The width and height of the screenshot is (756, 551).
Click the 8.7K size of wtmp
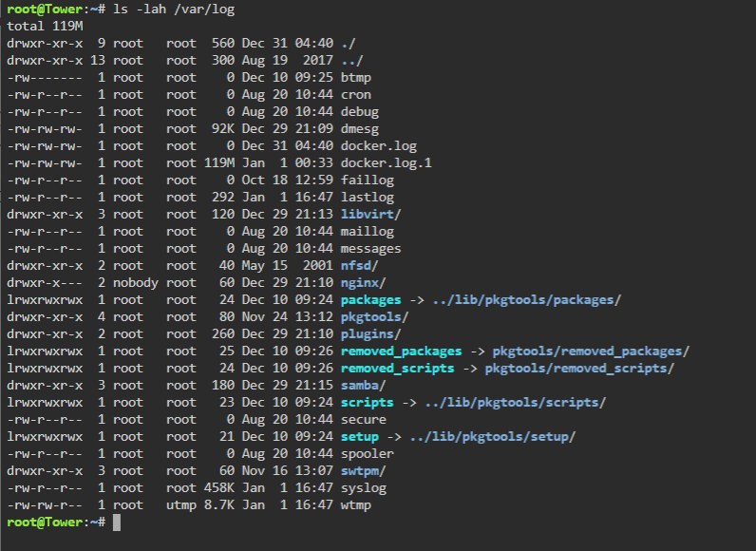tap(219, 505)
